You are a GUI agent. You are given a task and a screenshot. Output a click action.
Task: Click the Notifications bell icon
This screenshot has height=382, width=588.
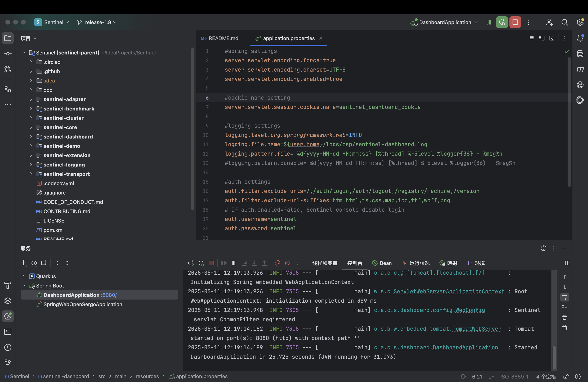(x=580, y=38)
